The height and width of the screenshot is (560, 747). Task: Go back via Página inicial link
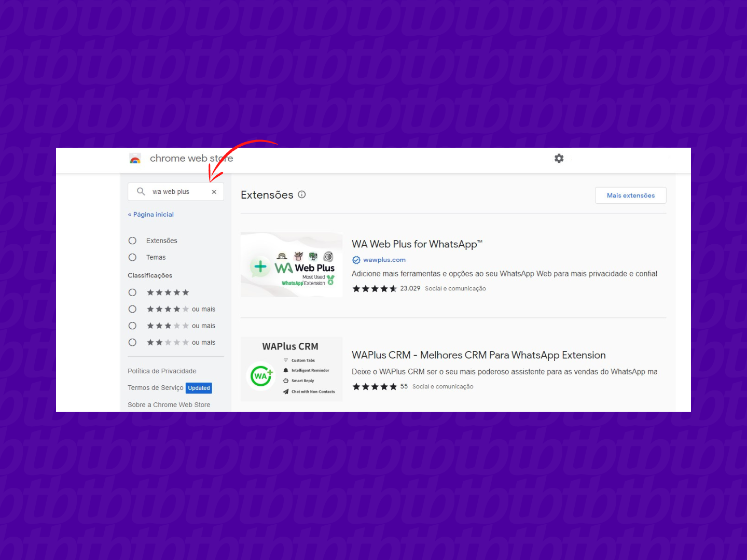[x=151, y=214]
